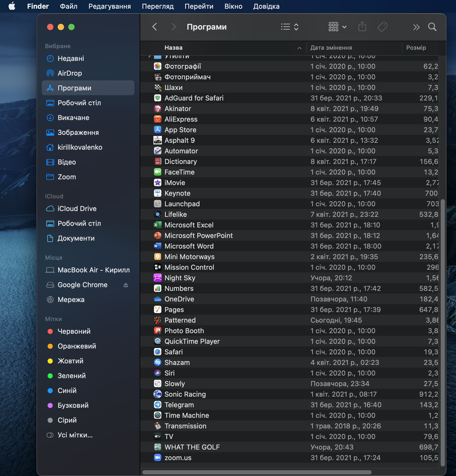
Task: Click the Photo Booth icon
Action: tap(158, 331)
